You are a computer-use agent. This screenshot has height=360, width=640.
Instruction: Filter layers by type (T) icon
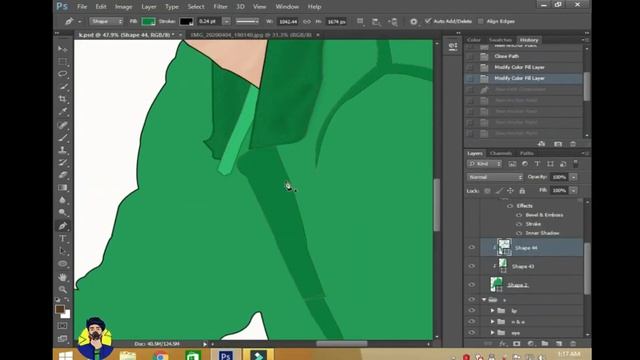click(537, 164)
